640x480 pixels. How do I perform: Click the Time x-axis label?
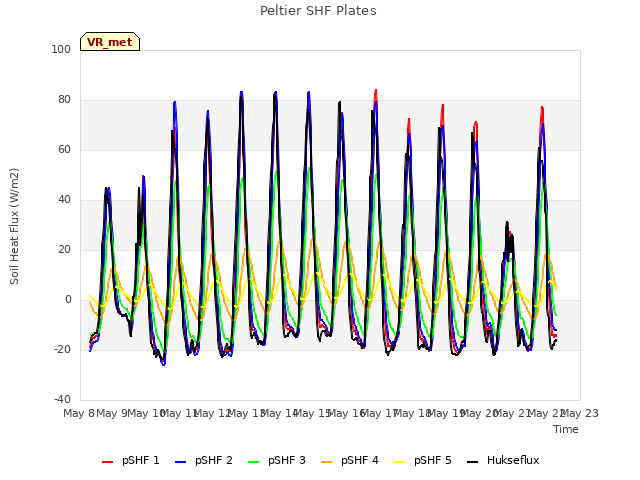click(x=566, y=429)
